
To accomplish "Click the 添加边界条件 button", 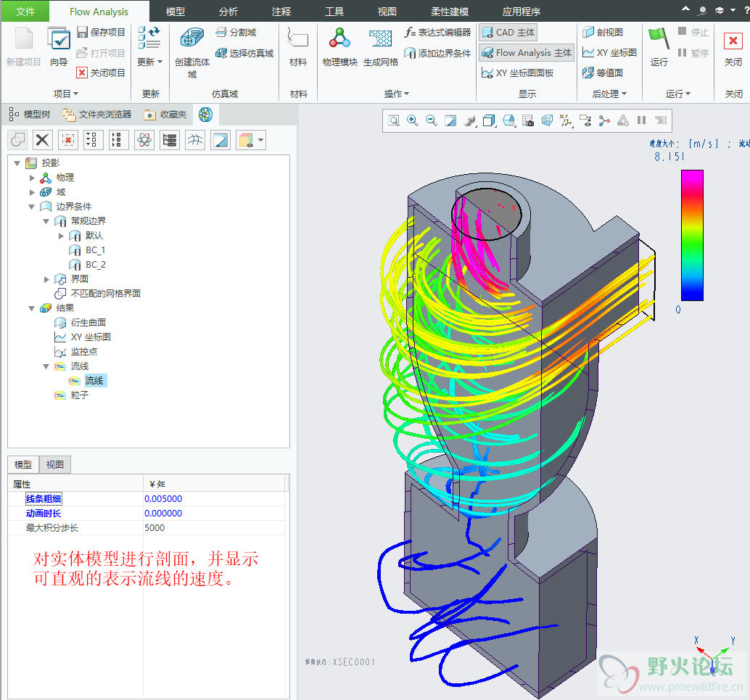I will pyautogui.click(x=437, y=53).
